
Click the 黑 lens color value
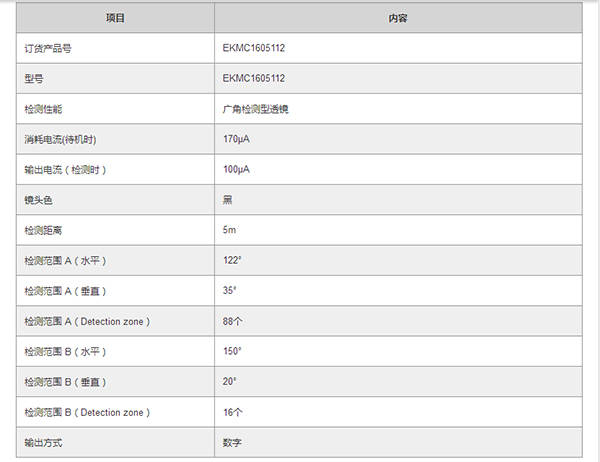(x=228, y=200)
